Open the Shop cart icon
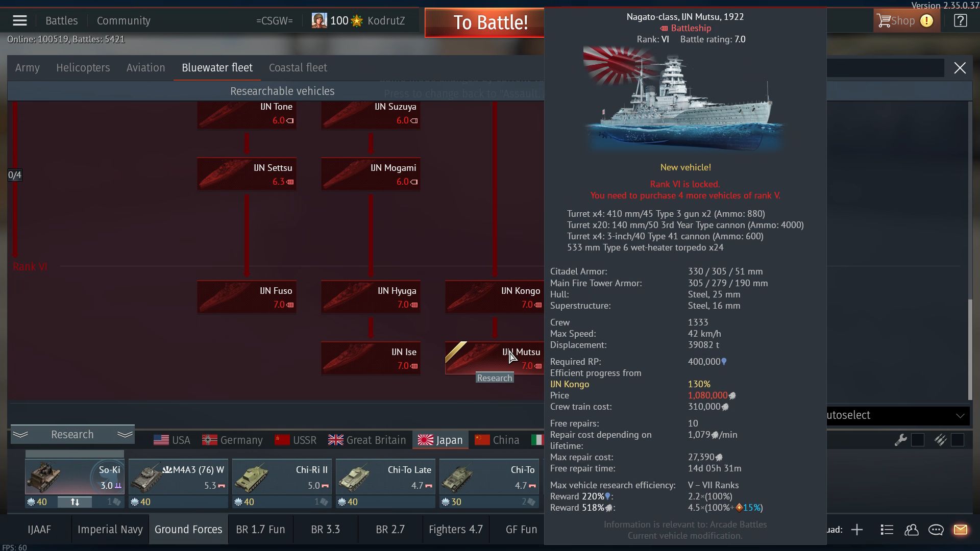Image resolution: width=980 pixels, height=551 pixels. [x=884, y=21]
